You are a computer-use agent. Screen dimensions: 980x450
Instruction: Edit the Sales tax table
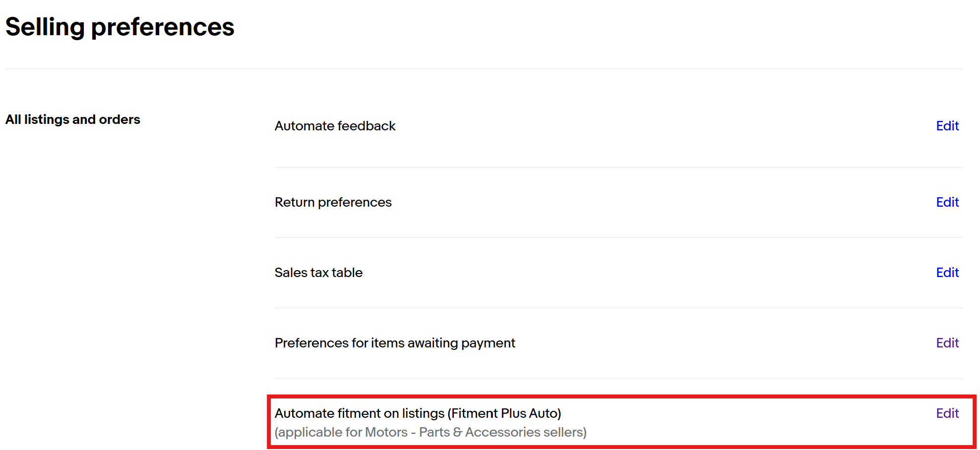(x=947, y=273)
